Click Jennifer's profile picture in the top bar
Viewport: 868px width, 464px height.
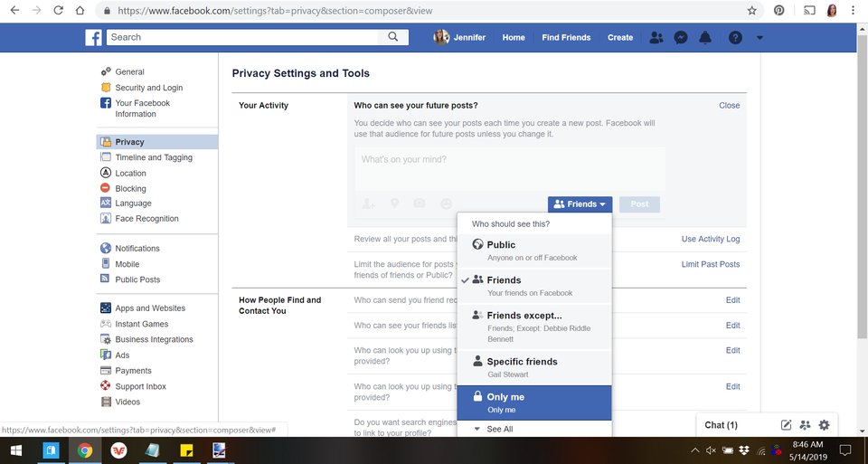tap(441, 37)
